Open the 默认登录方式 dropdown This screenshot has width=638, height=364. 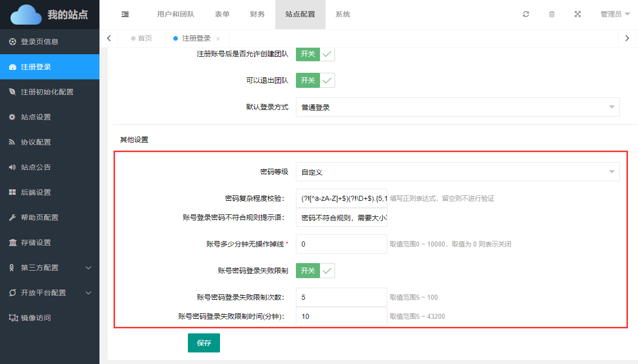point(457,107)
